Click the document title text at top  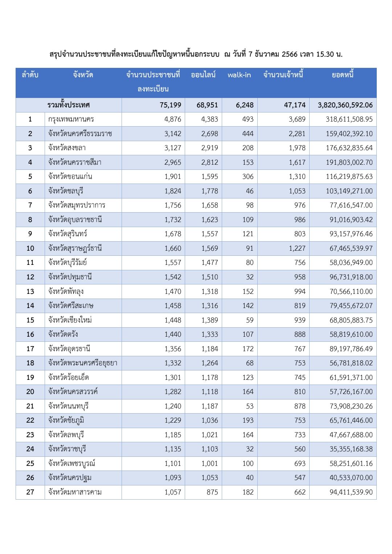click(x=196, y=54)
